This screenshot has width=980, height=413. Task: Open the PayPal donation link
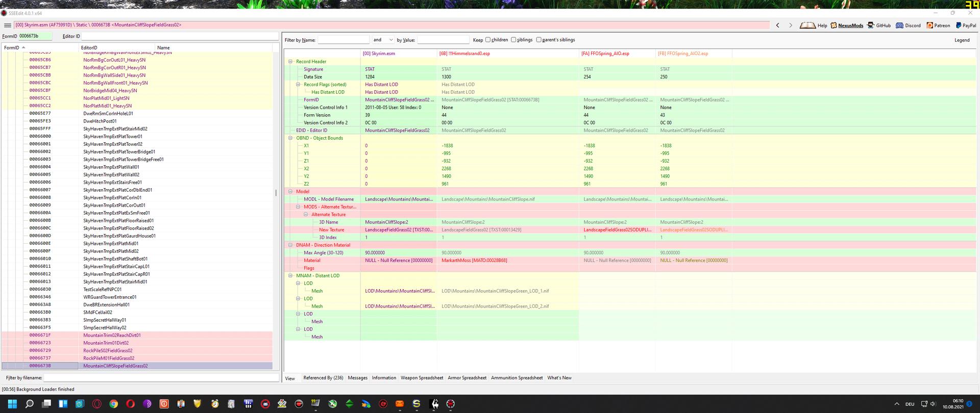tap(966, 25)
